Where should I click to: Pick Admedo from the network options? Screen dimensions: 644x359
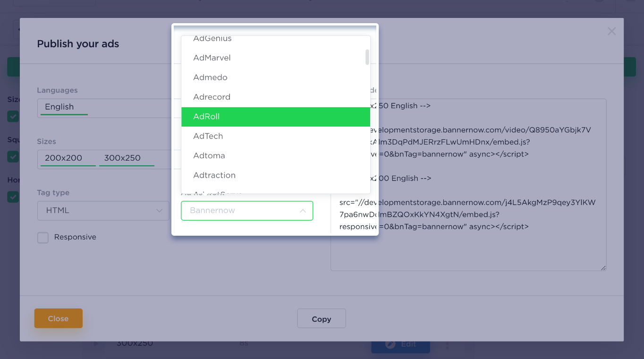pyautogui.click(x=275, y=77)
